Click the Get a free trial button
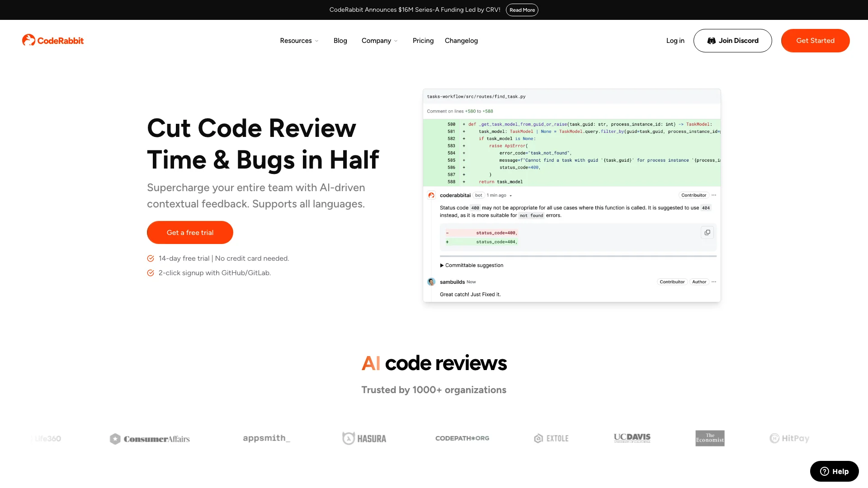This screenshot has height=488, width=868. 190,232
